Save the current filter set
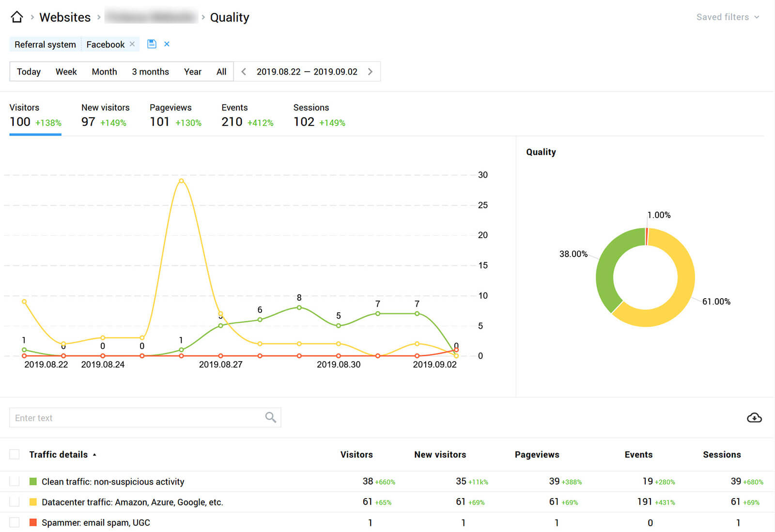This screenshot has width=775, height=532. [x=151, y=44]
